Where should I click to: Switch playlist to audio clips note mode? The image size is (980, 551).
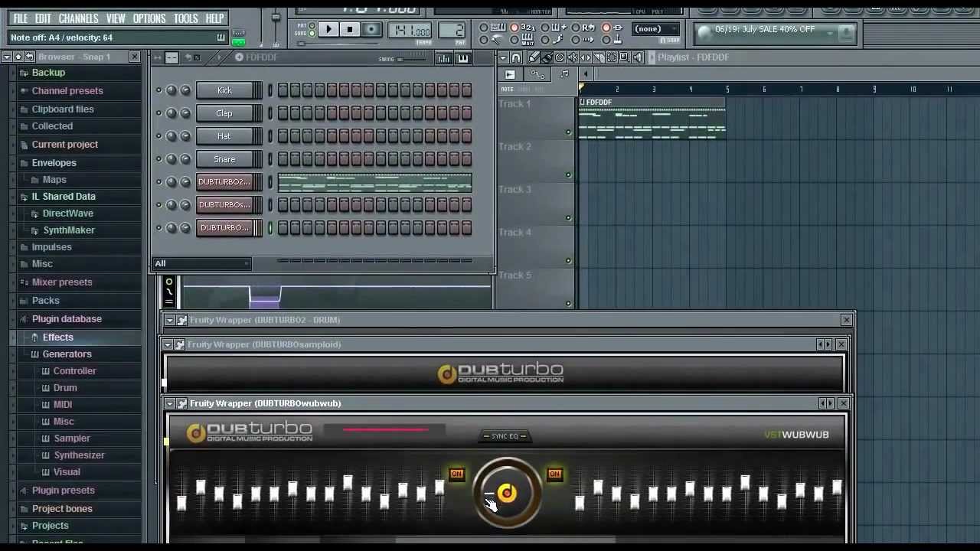click(564, 74)
